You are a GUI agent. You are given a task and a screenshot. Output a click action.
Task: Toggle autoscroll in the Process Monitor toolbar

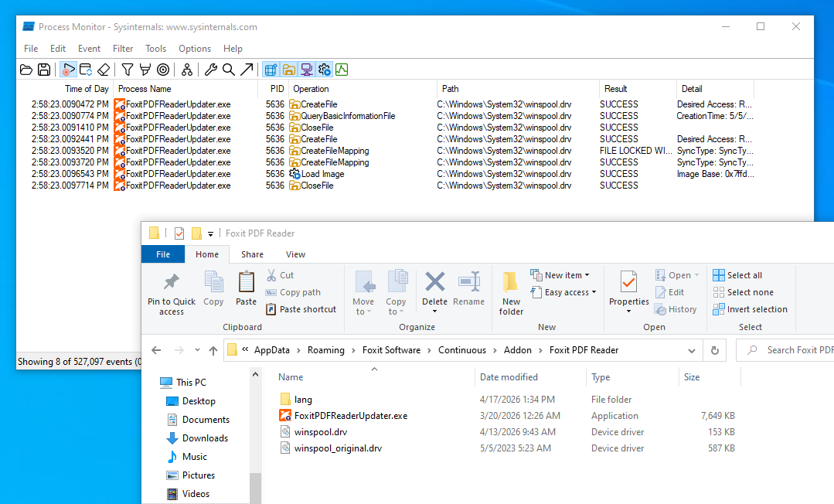pos(86,70)
